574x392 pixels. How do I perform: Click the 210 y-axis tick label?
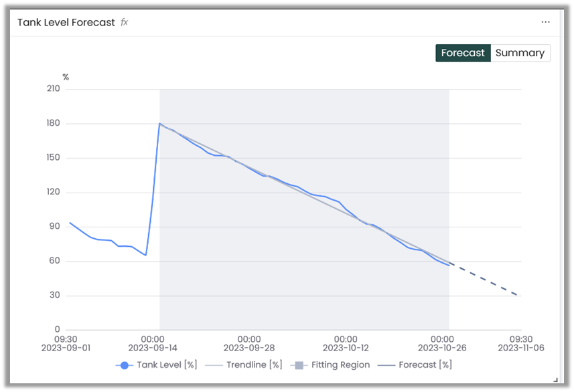tap(52, 89)
